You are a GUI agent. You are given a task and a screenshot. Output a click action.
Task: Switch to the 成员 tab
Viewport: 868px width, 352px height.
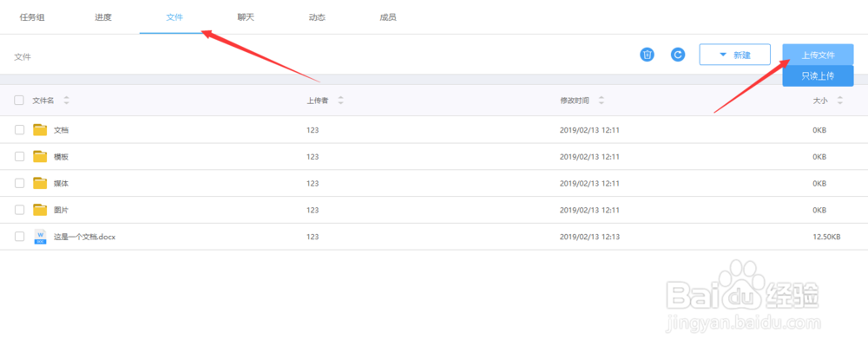click(387, 17)
